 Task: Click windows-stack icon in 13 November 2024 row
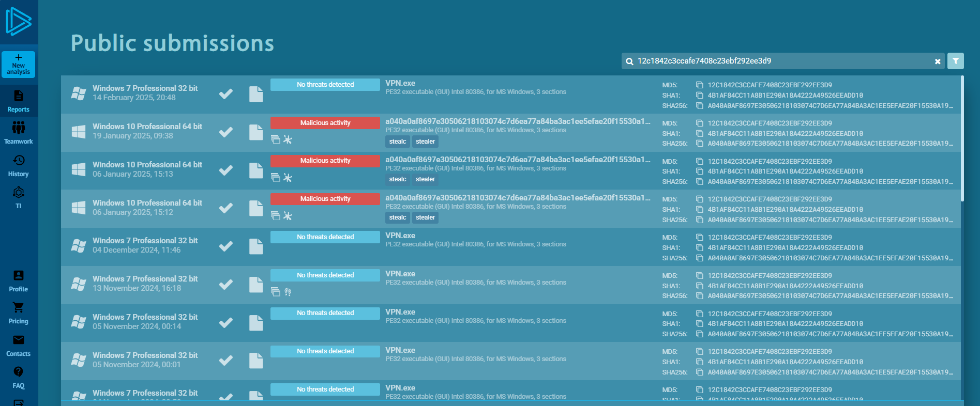click(276, 292)
